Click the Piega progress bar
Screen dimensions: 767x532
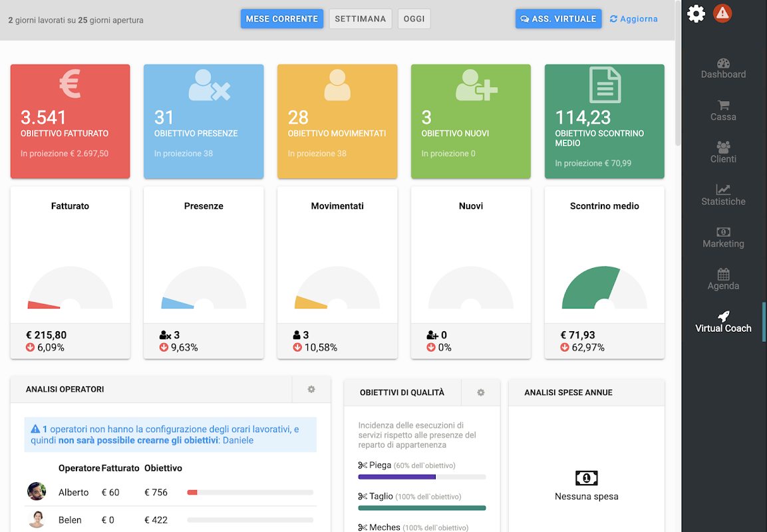point(422,477)
